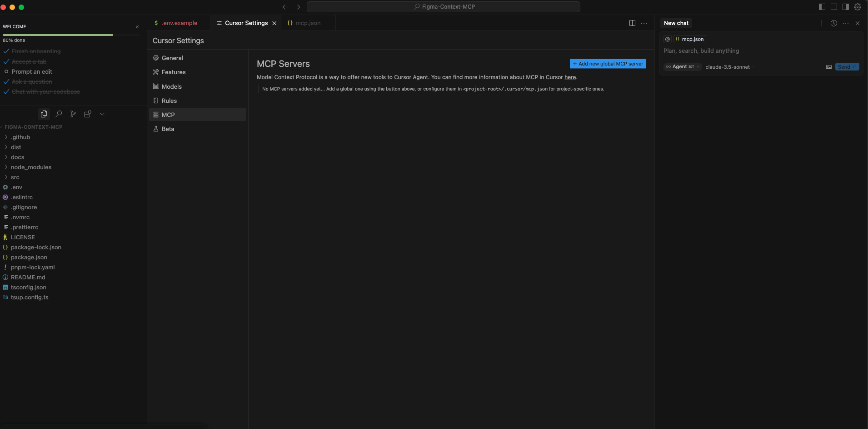
Task: Expand the sidebar views chevron dropdown
Action: pyautogui.click(x=102, y=114)
